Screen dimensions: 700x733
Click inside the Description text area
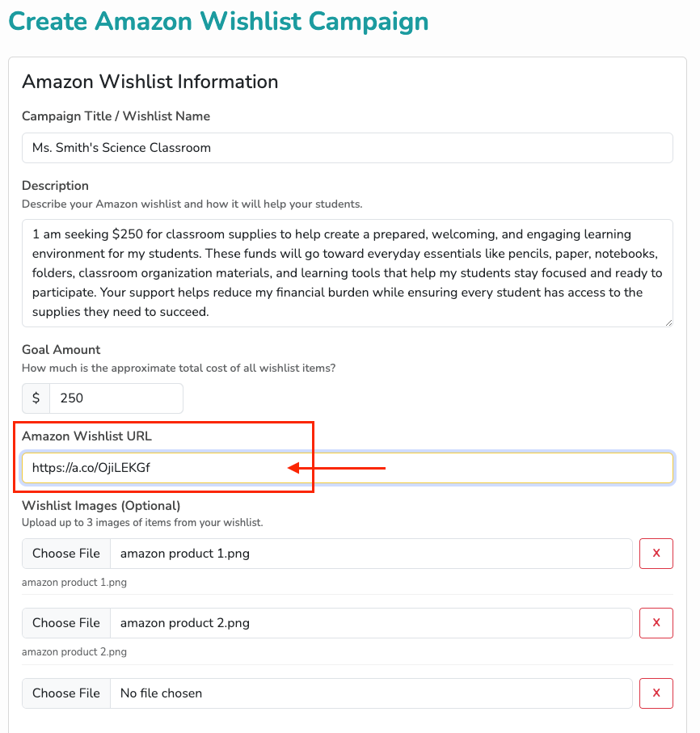click(x=348, y=273)
